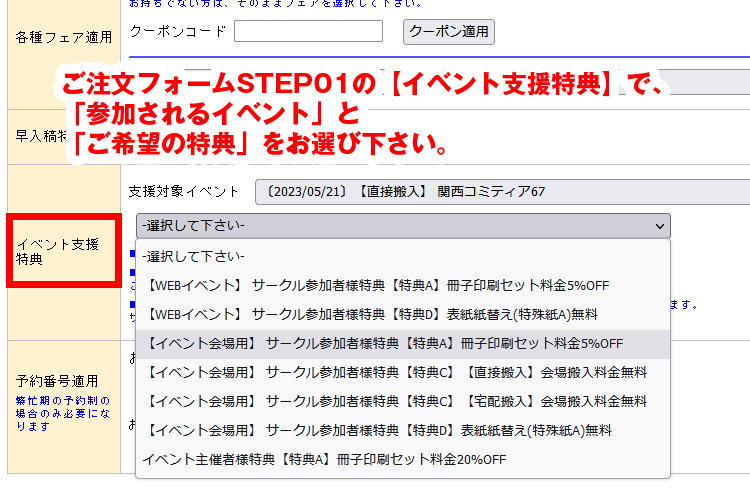Choose イベント会場用 特典C 宅配搬入 会場搬入料金無料
750x500 pixels.
[396, 401]
